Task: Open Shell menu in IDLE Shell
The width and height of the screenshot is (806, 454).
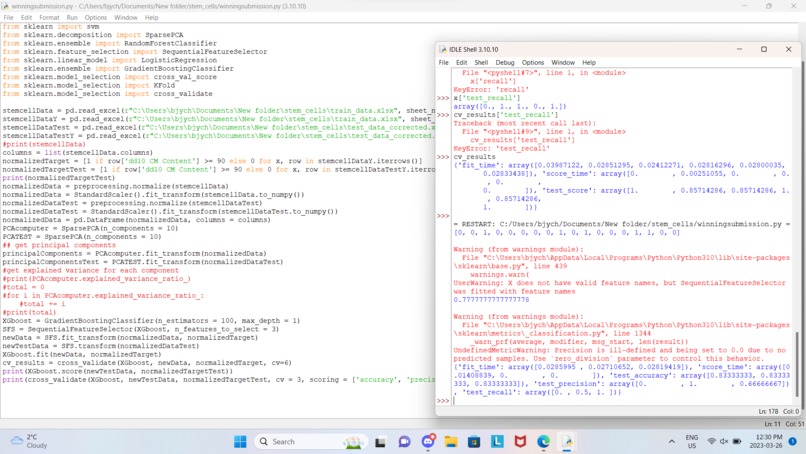Action: point(481,62)
